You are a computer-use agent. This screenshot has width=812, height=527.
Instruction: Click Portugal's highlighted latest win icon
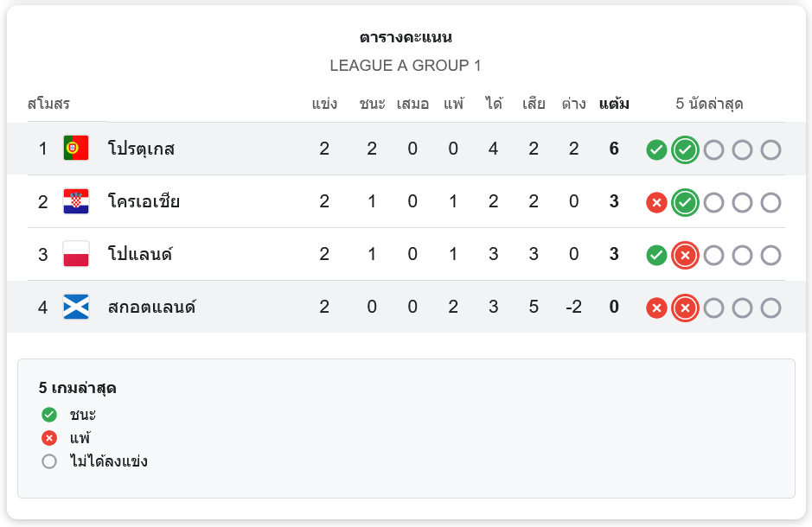tap(685, 149)
